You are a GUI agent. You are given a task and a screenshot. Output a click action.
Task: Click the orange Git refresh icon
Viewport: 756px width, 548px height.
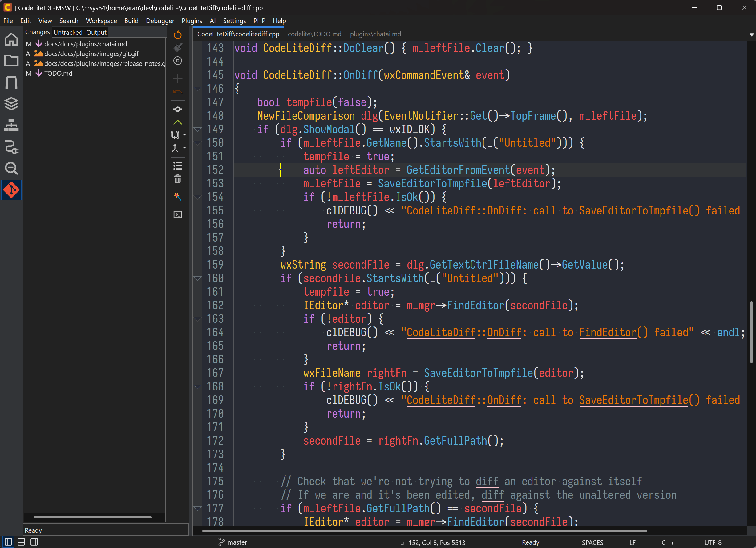click(x=178, y=35)
